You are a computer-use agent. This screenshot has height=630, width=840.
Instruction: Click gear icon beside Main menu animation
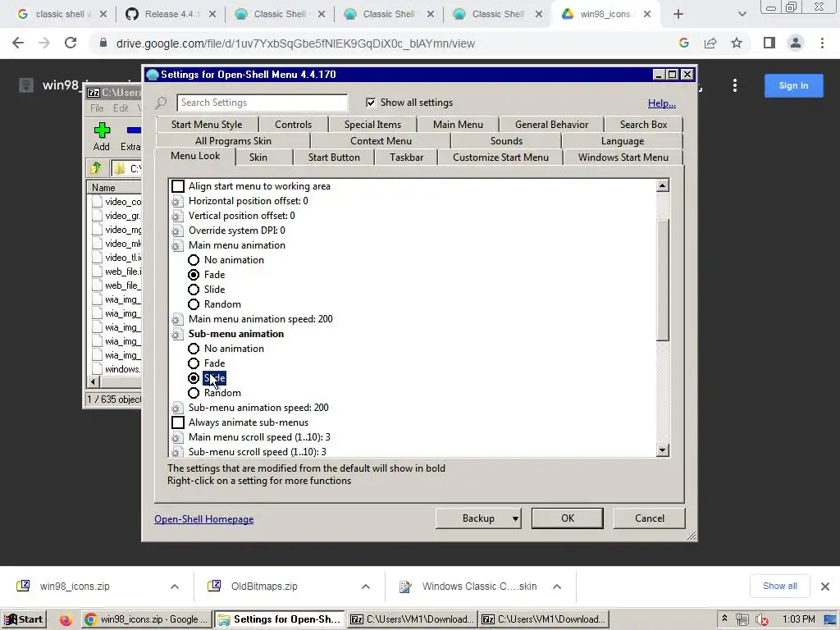pos(177,246)
